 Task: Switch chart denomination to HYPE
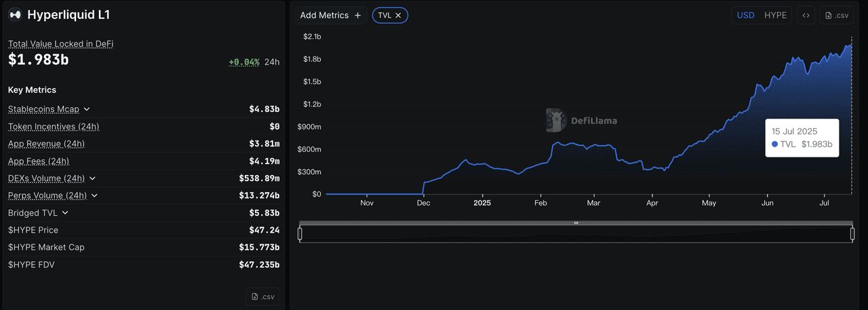coord(775,15)
